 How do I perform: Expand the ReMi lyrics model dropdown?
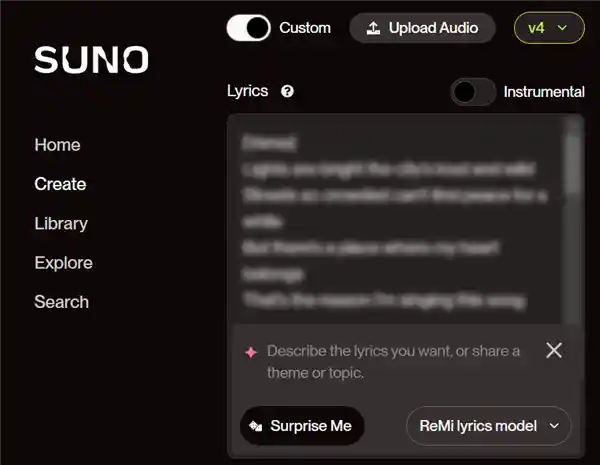coord(488,426)
